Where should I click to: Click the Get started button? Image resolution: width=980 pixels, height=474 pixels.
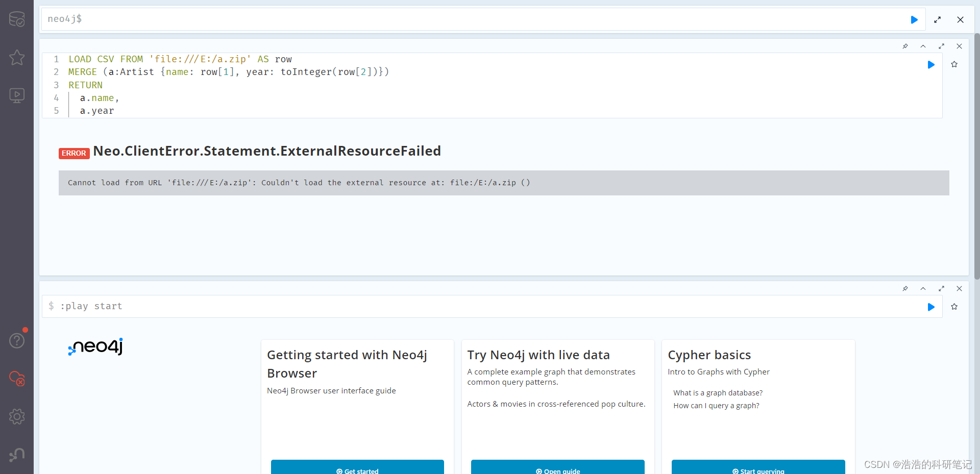coord(357,467)
